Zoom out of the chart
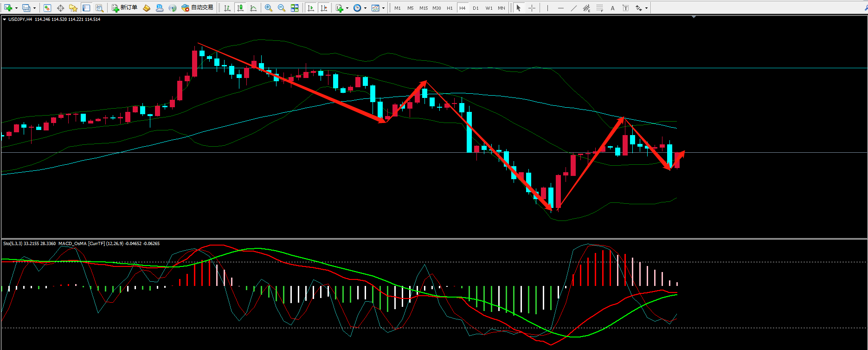The height and width of the screenshot is (350, 868). tap(281, 8)
